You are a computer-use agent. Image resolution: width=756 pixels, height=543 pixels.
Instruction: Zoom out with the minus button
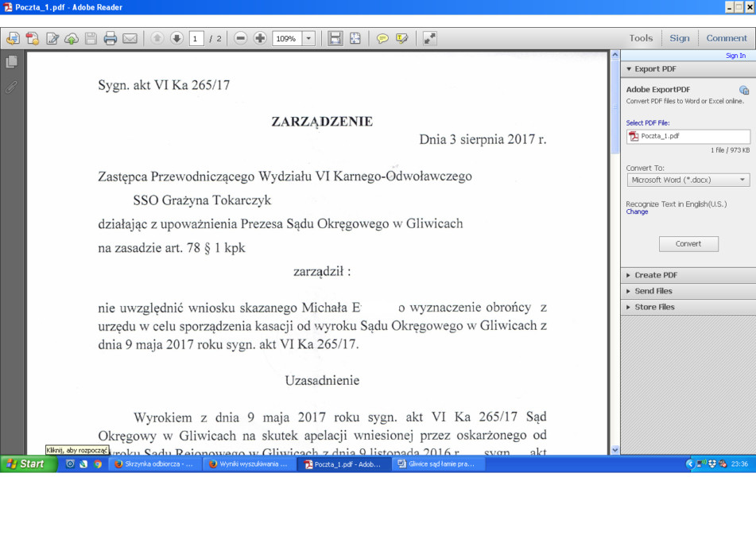pos(240,38)
